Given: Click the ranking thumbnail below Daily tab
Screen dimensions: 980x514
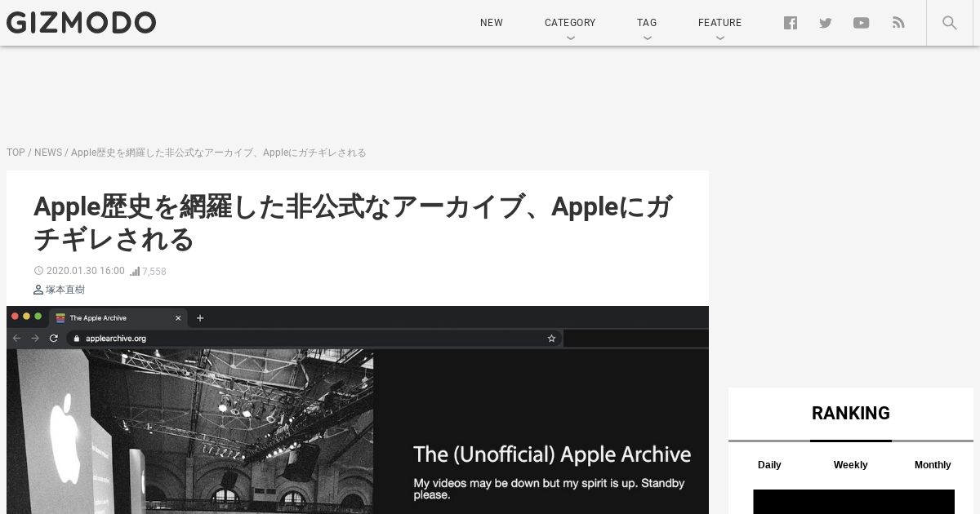Looking at the screenshot, I should click(853, 502).
